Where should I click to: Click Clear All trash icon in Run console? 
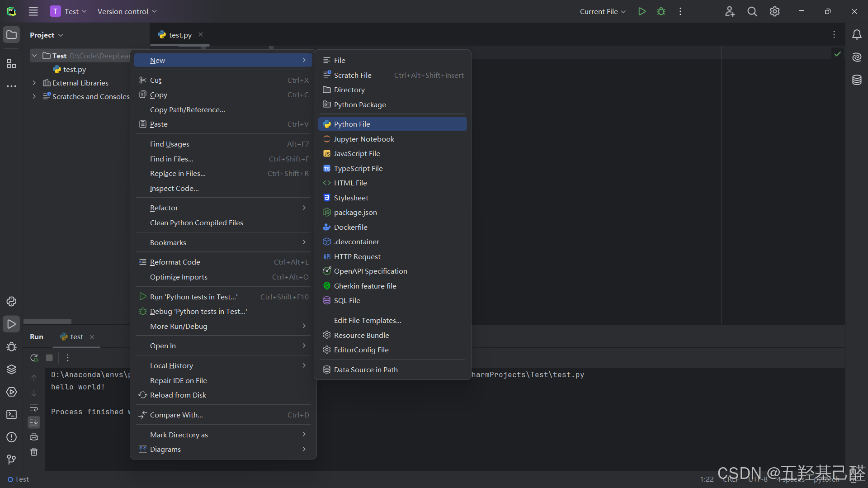[34, 452]
